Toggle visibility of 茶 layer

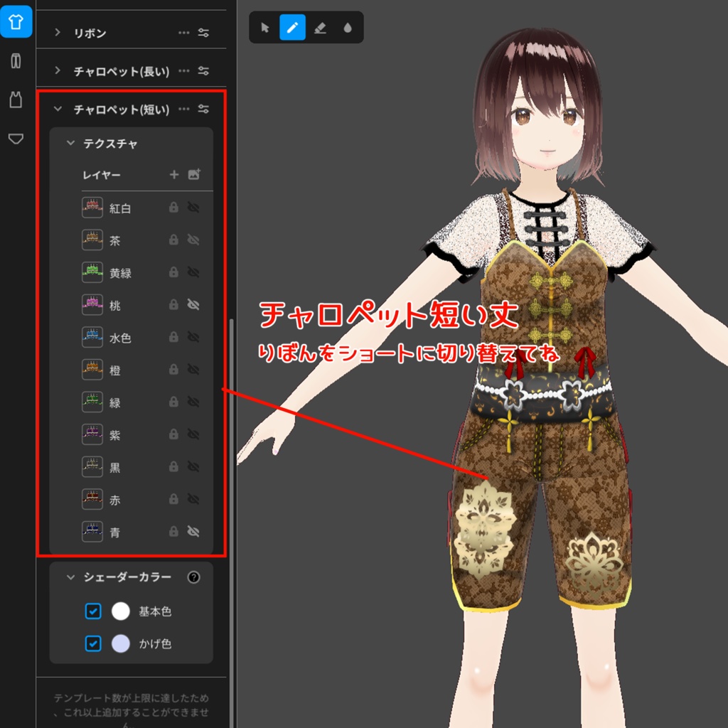193,240
